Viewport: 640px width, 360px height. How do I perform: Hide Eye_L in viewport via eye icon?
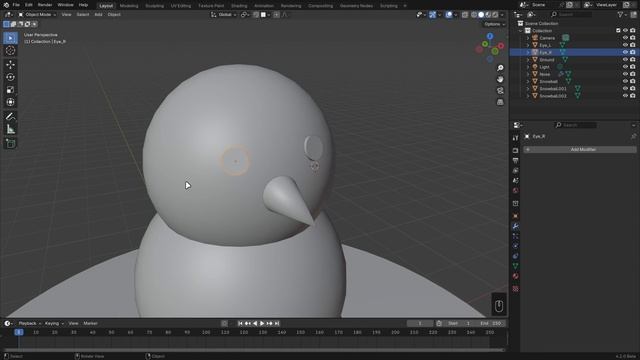pos(625,45)
